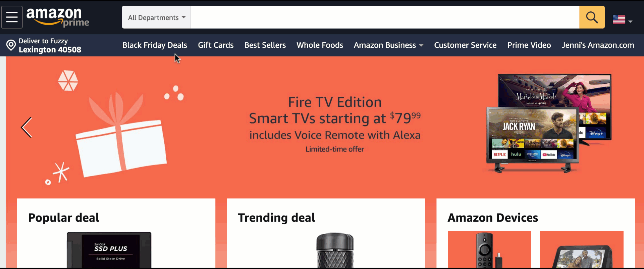Image resolution: width=644 pixels, height=269 pixels.
Task: Open the country selector dropdown arrow
Action: [631, 21]
